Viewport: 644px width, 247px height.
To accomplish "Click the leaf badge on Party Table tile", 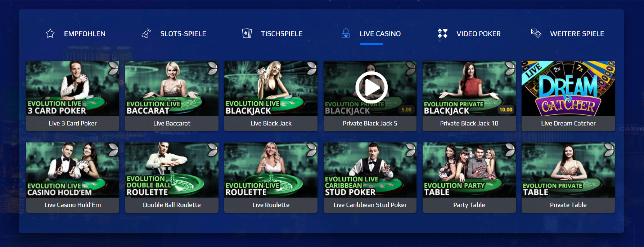I will pyautogui.click(x=510, y=149).
